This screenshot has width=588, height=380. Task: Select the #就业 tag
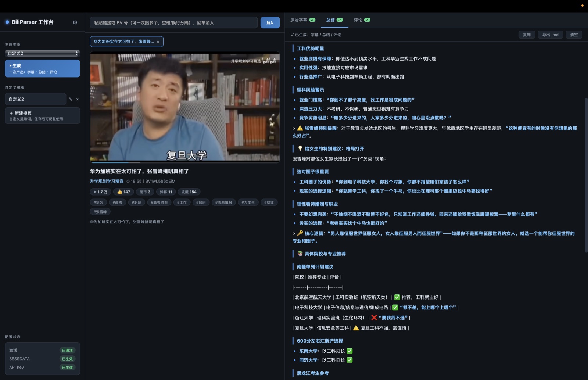(269, 202)
